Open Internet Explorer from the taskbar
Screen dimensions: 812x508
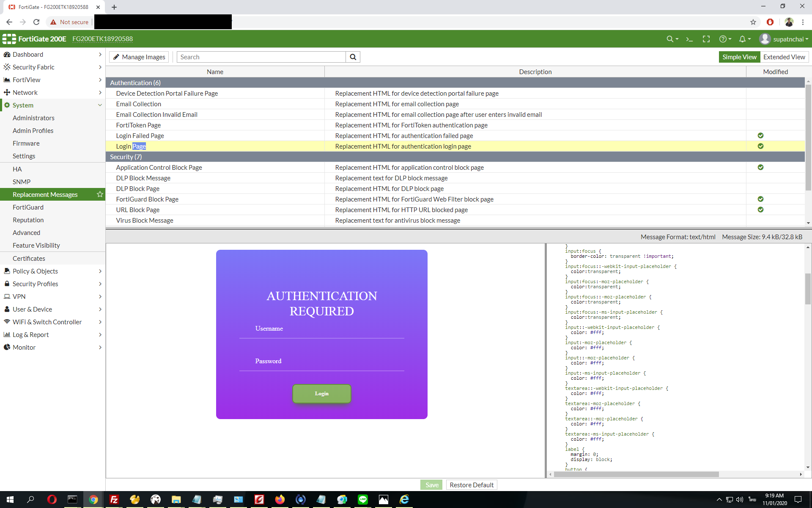pos(404,500)
